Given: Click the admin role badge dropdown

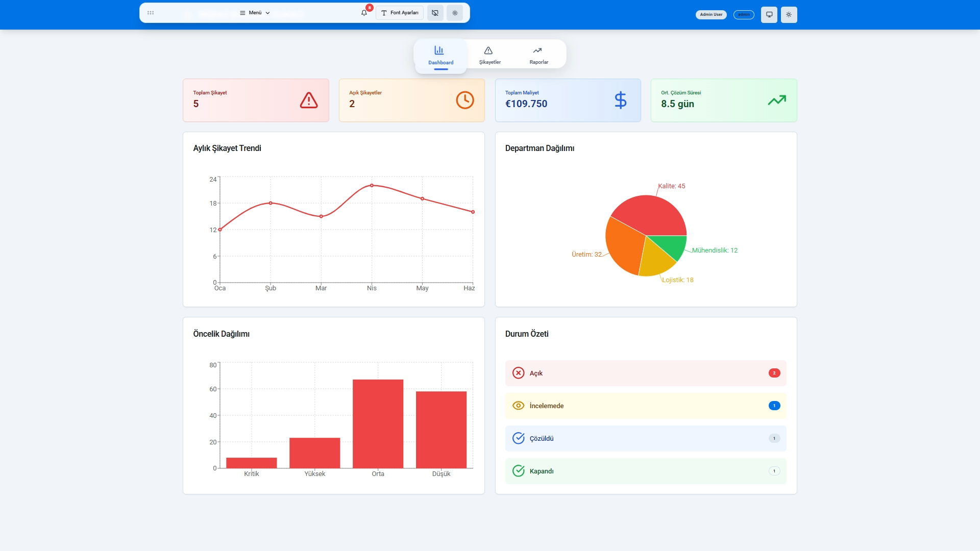Looking at the screenshot, I should coord(744,15).
